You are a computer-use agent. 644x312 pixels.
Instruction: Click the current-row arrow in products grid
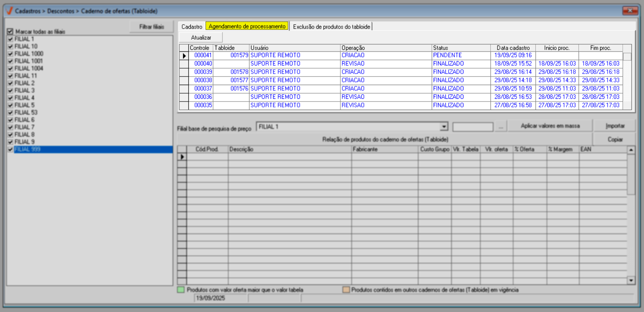[182, 157]
